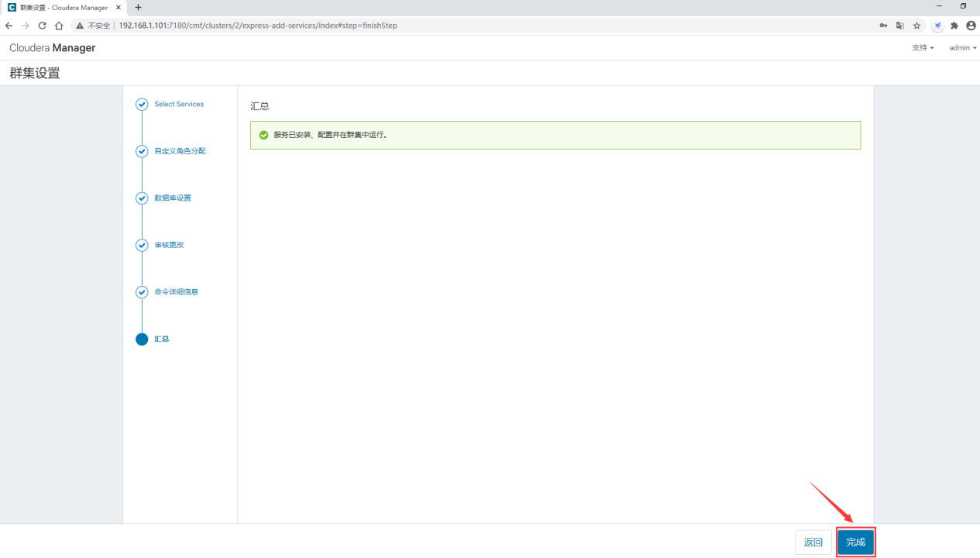Go to 命令详细信息 step
The width and height of the screenshot is (980, 558).
pos(176,292)
